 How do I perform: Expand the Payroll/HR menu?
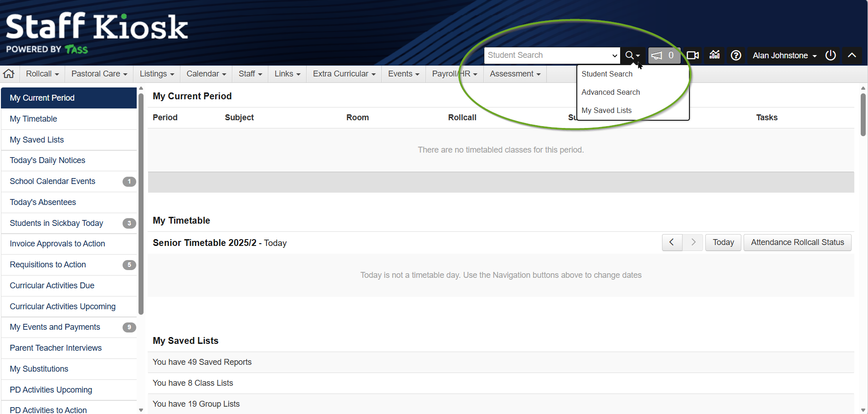(455, 74)
